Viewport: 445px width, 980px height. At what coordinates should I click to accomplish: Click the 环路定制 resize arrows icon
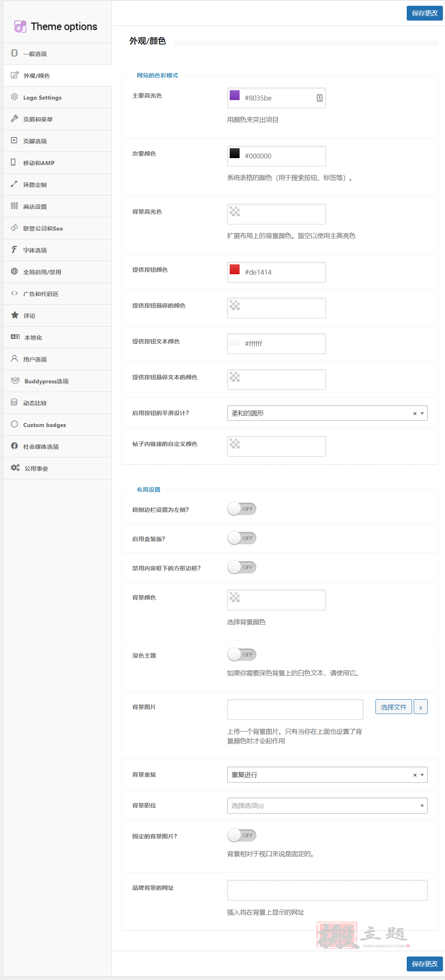14,184
